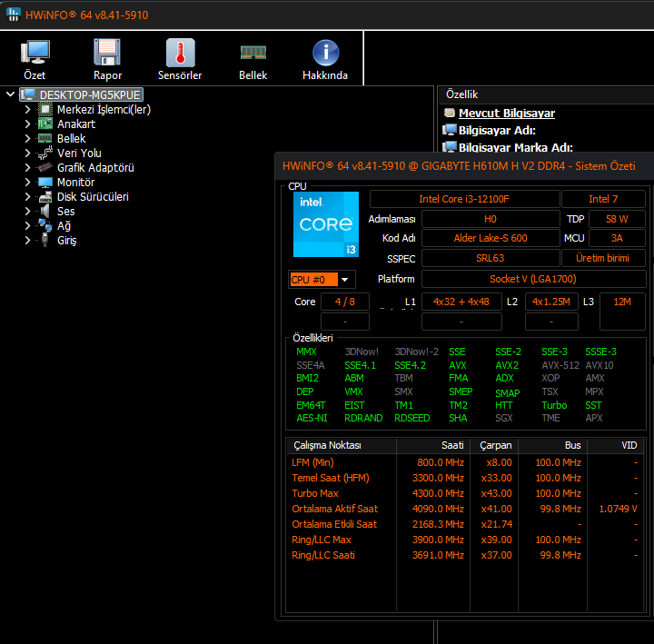Click the Bilgisayar Adı row icon

450,130
